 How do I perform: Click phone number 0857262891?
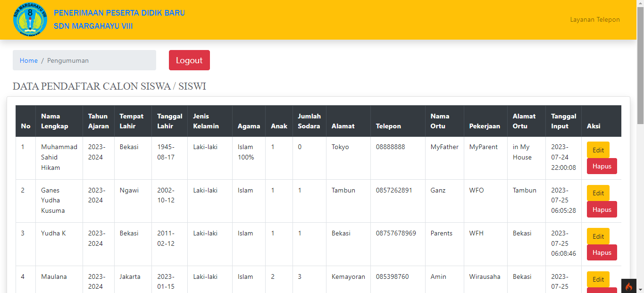click(394, 190)
